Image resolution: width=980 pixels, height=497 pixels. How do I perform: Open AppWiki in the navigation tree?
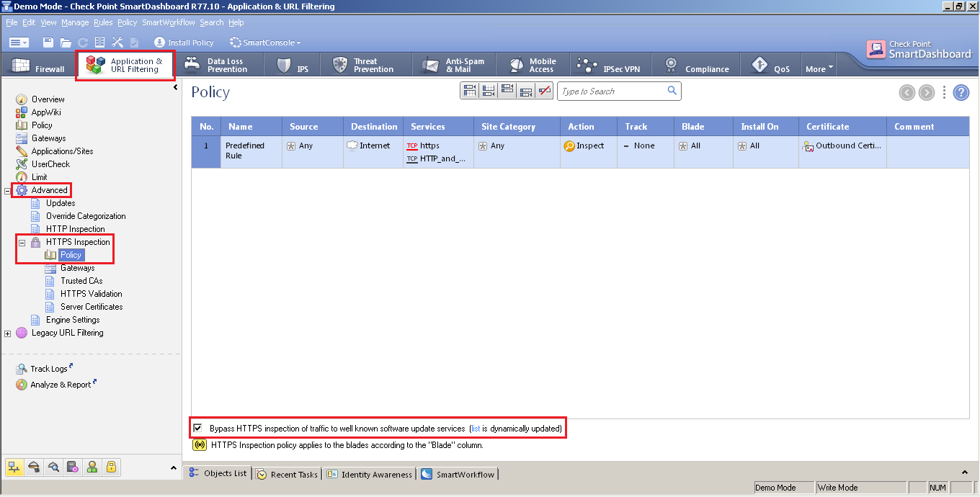[46, 112]
